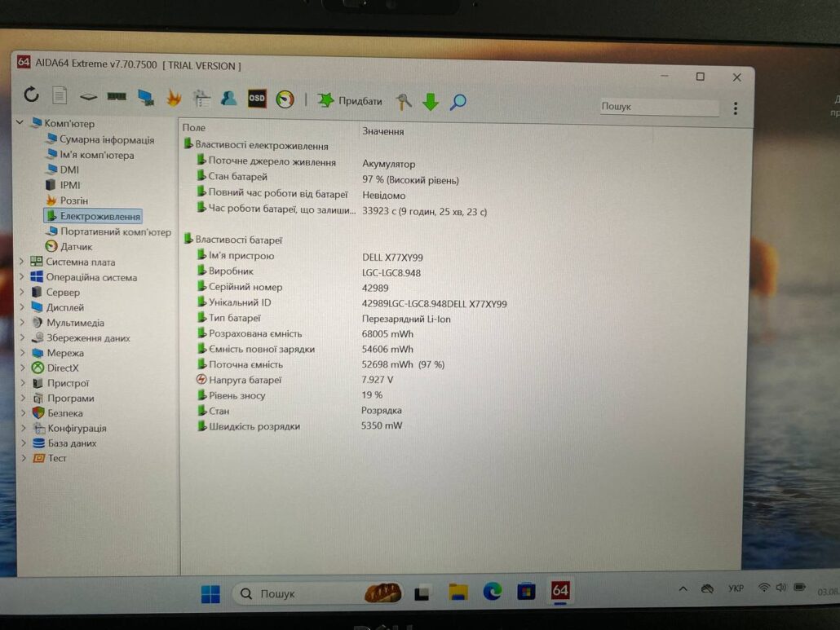
Task: Expand the Сервер node
Action: click(x=23, y=293)
